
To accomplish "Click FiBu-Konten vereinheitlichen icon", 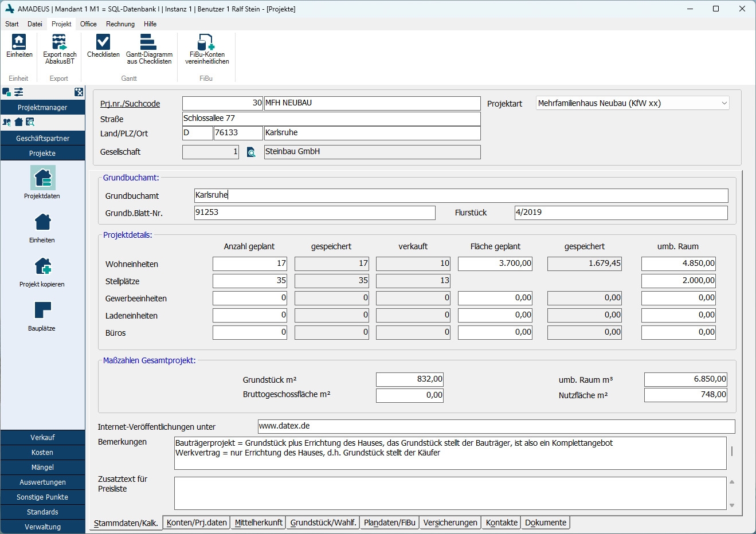I will coord(206,44).
